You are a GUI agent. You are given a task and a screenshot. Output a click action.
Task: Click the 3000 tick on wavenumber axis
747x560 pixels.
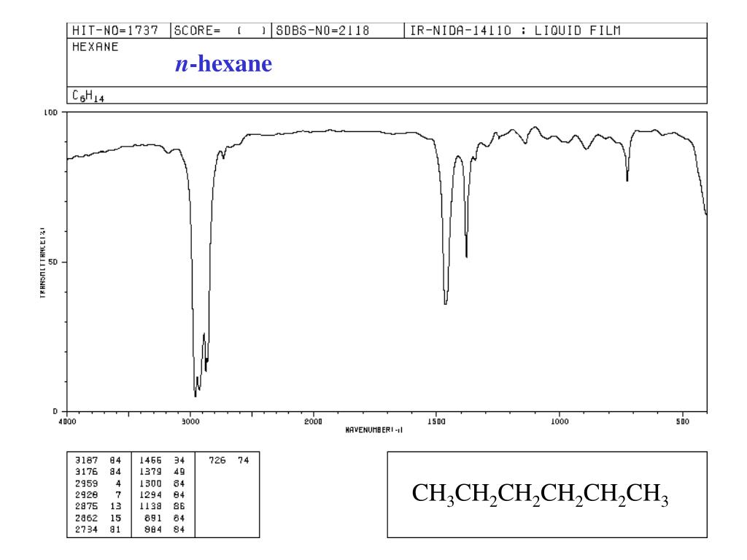coord(190,421)
